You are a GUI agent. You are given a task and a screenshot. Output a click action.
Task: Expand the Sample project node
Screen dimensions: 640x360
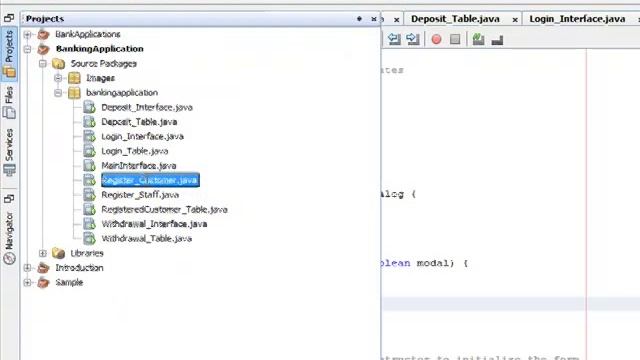pyautogui.click(x=27, y=282)
